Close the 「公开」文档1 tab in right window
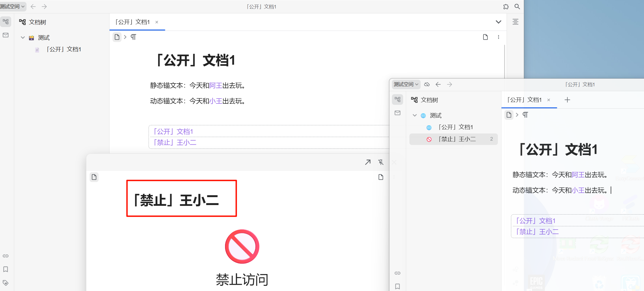Image resolution: width=644 pixels, height=291 pixels. tap(549, 100)
